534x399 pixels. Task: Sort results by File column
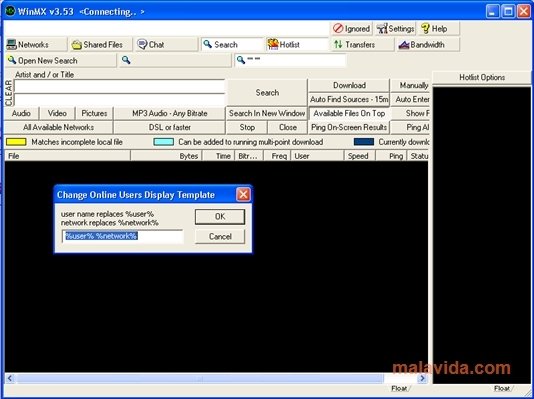(67, 156)
